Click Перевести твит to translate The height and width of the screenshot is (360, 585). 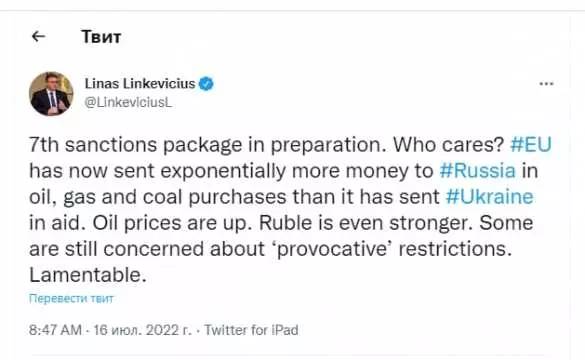[71, 298]
